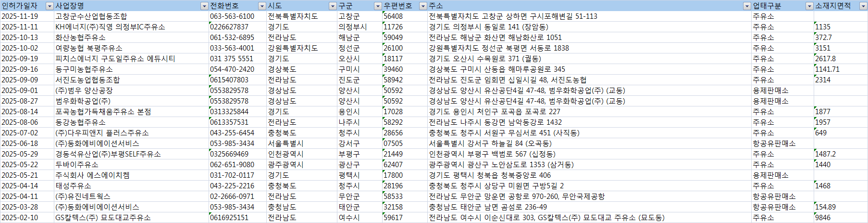Screen dimensions: 868x223
Task: Select address cell 경기도 의정부시 동일로 141 (장암동)
Action: 589,27
